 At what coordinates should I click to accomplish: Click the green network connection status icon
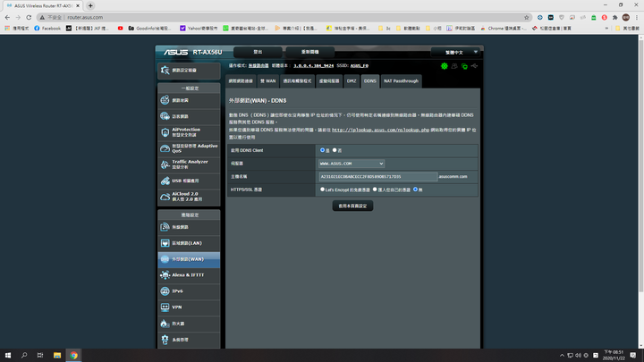[x=464, y=66]
